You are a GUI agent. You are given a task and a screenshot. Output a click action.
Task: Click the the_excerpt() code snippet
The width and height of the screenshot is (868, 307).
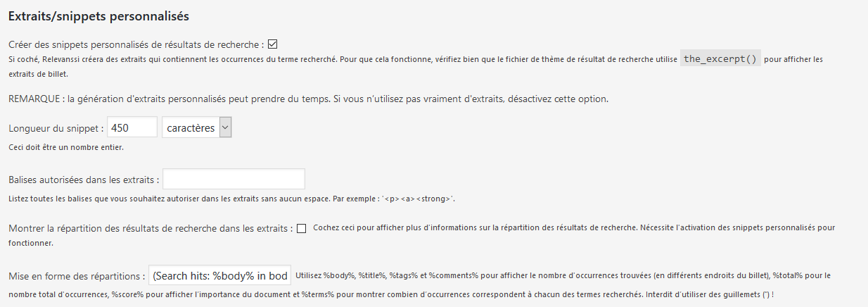pos(720,59)
